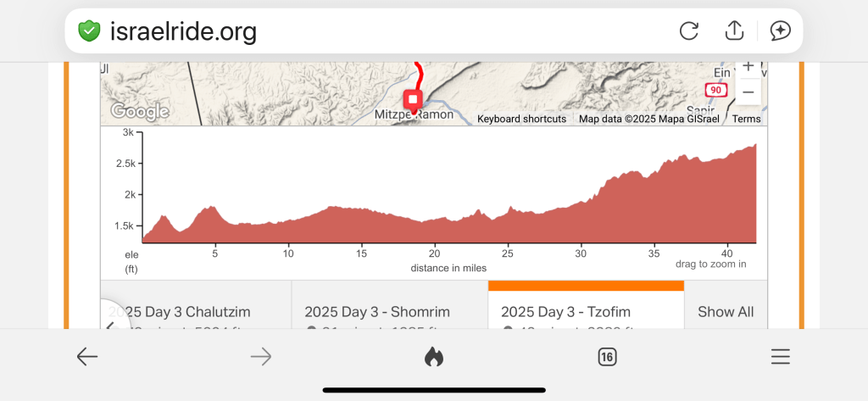Tap the fire icon in bottom toolbar

[x=434, y=357]
